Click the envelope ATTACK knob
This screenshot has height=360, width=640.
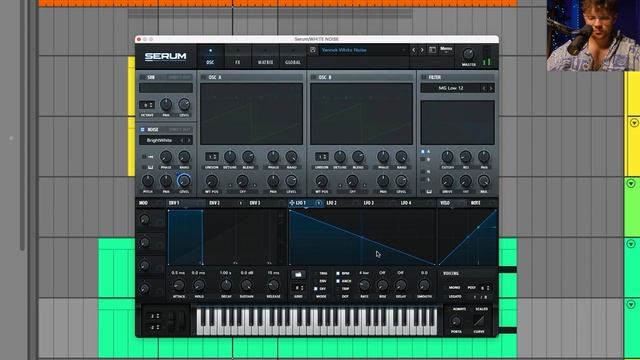[x=179, y=285]
